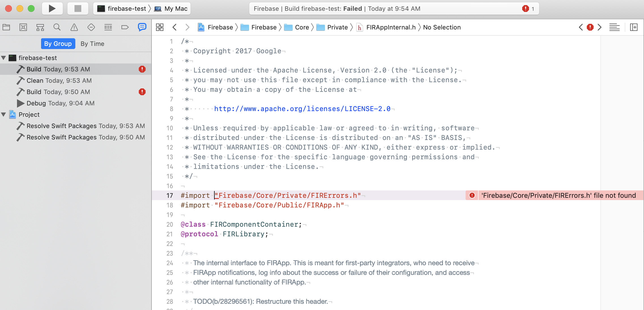Jump to next issue arrow
The image size is (644, 310).
coord(600,27)
